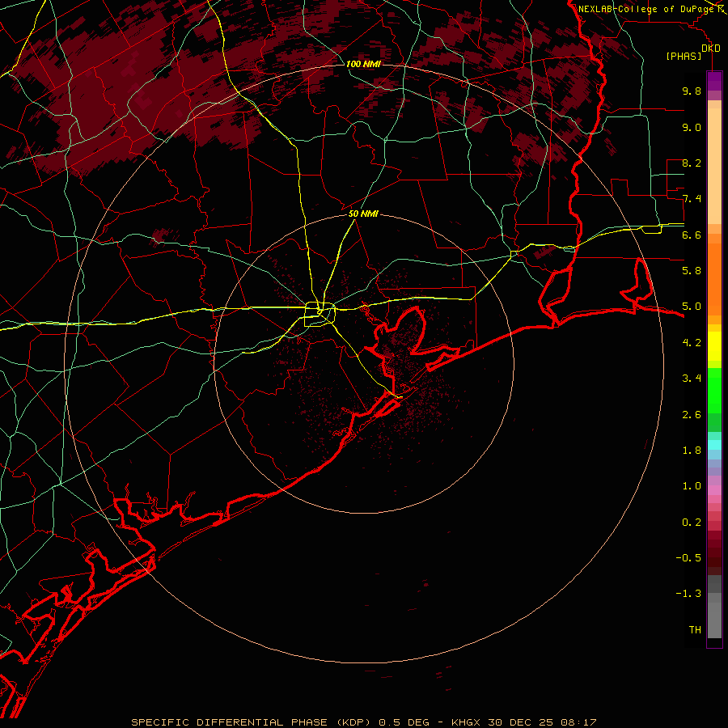Screen dimensions: 728x728
Task: Click the 7.4 legend value
Action: (692, 199)
